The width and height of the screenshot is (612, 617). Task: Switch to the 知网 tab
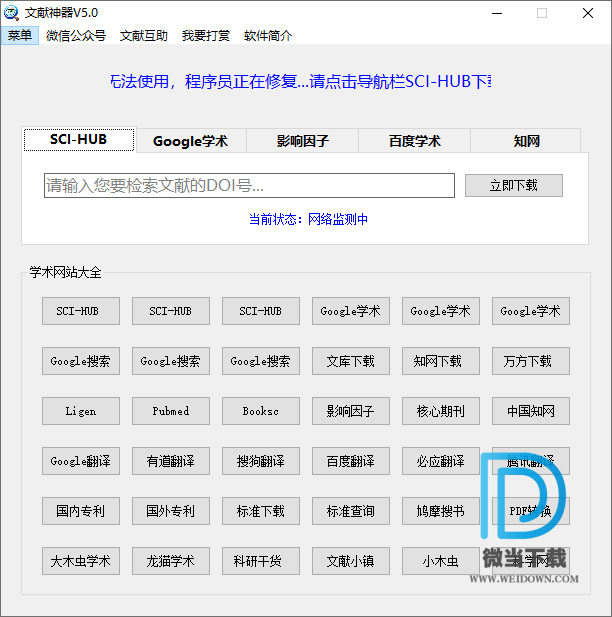pos(526,141)
